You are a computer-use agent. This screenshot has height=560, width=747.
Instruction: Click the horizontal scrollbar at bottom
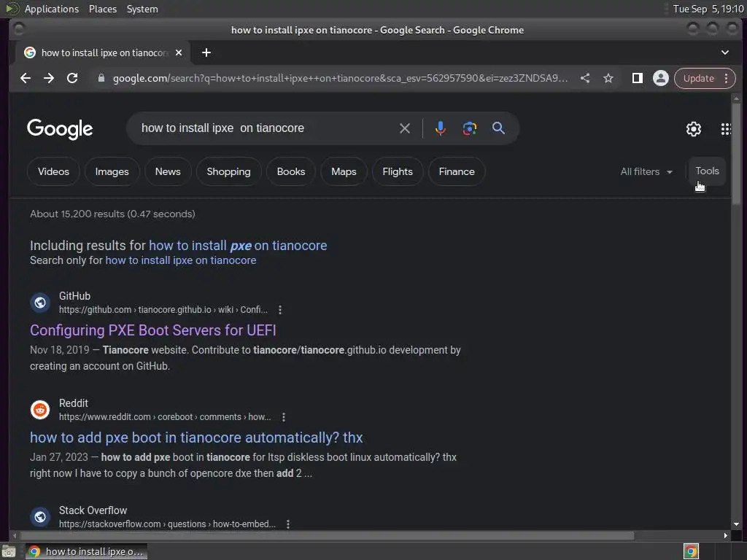(x=327, y=536)
